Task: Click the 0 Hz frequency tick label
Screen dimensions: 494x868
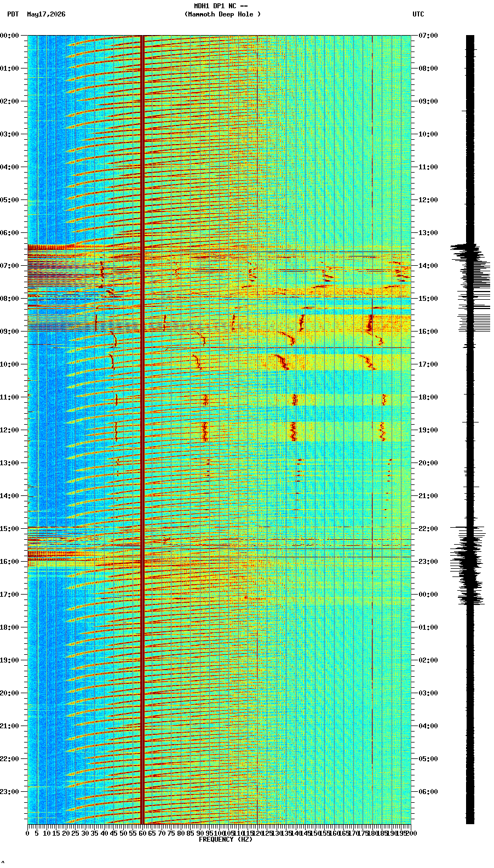Action: tap(27, 833)
